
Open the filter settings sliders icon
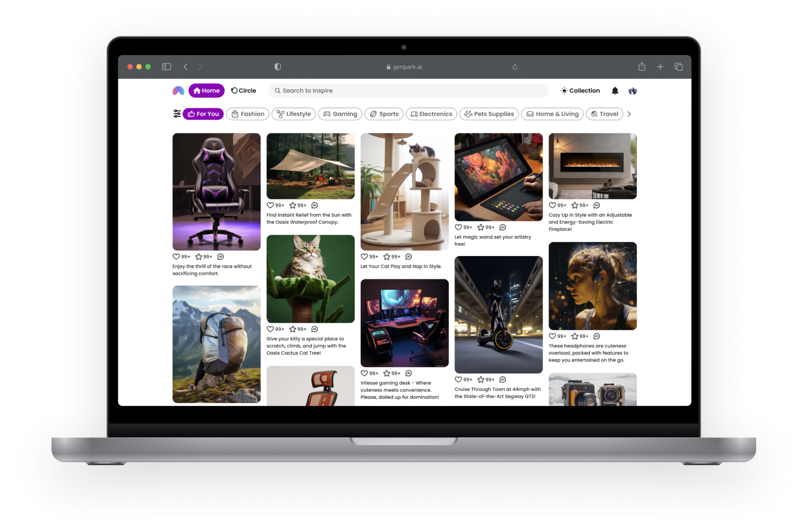click(x=177, y=114)
